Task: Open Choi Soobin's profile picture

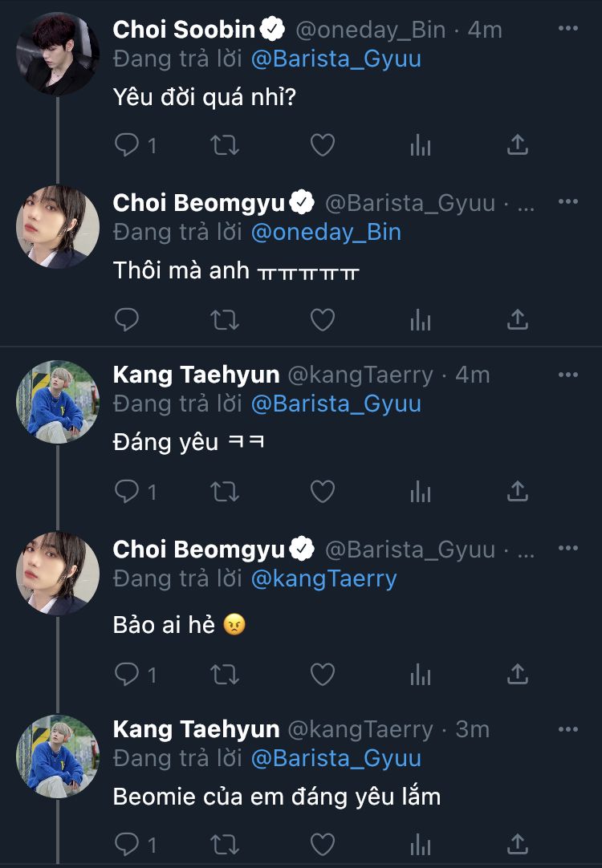Action: [x=57, y=53]
